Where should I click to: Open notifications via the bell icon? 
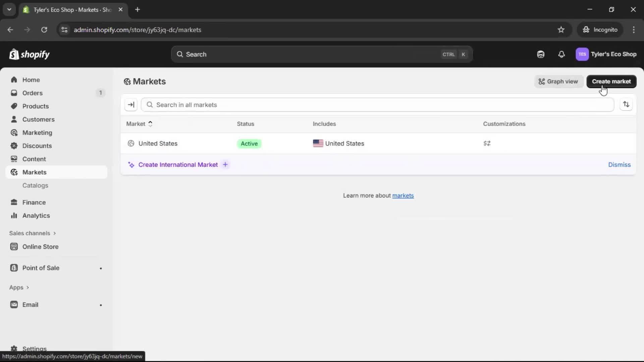pyautogui.click(x=562, y=54)
